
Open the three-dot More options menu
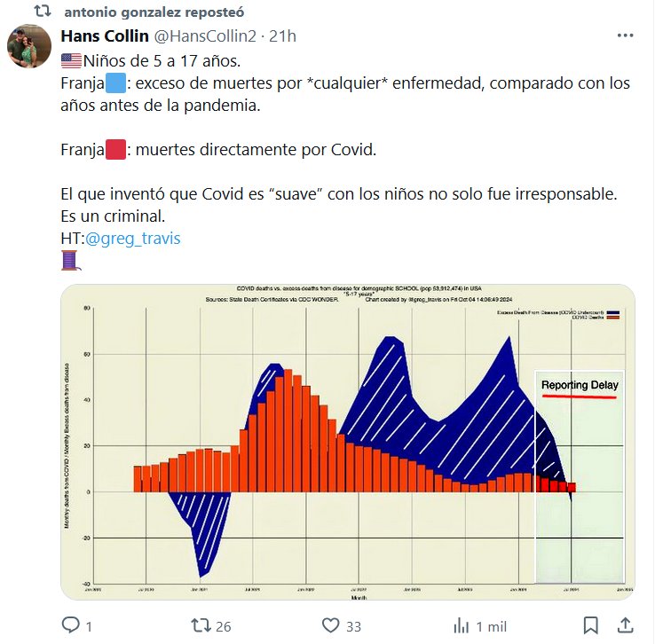tap(626, 36)
